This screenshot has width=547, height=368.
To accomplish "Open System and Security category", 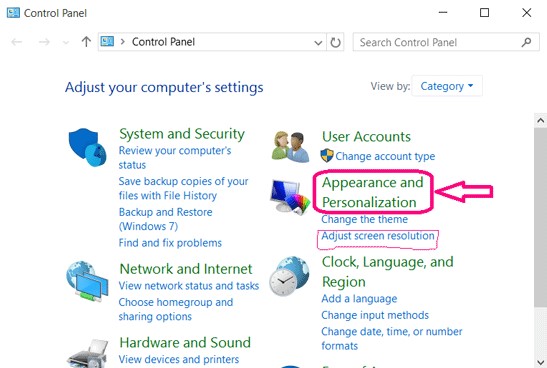I will coord(182,134).
